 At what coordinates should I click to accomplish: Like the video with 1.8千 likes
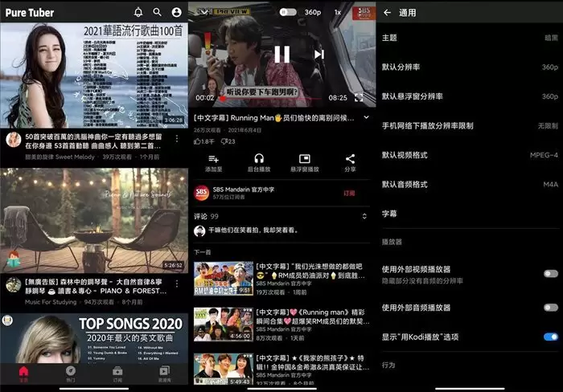[204, 141]
